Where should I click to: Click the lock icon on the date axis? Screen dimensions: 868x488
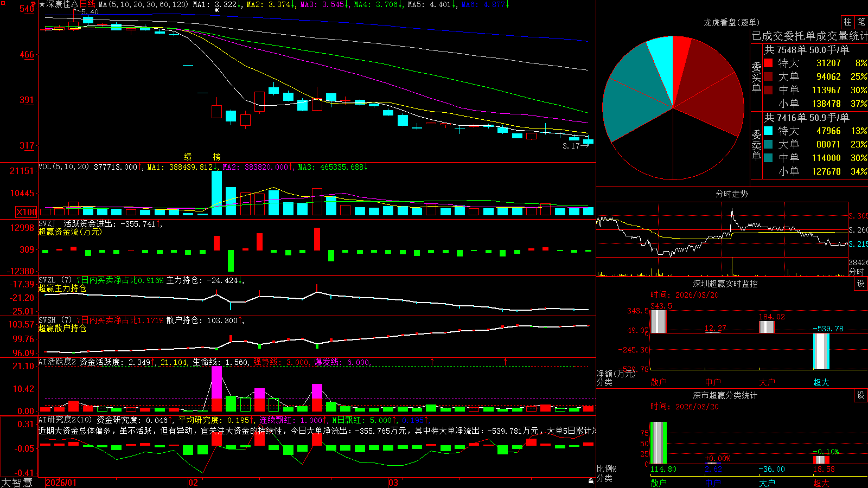pyautogui.click(x=591, y=481)
